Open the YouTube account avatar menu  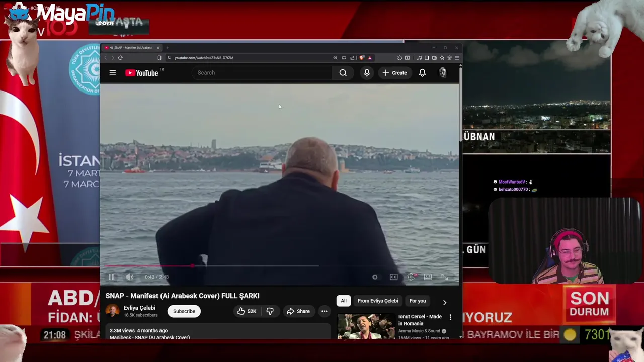pyautogui.click(x=443, y=73)
